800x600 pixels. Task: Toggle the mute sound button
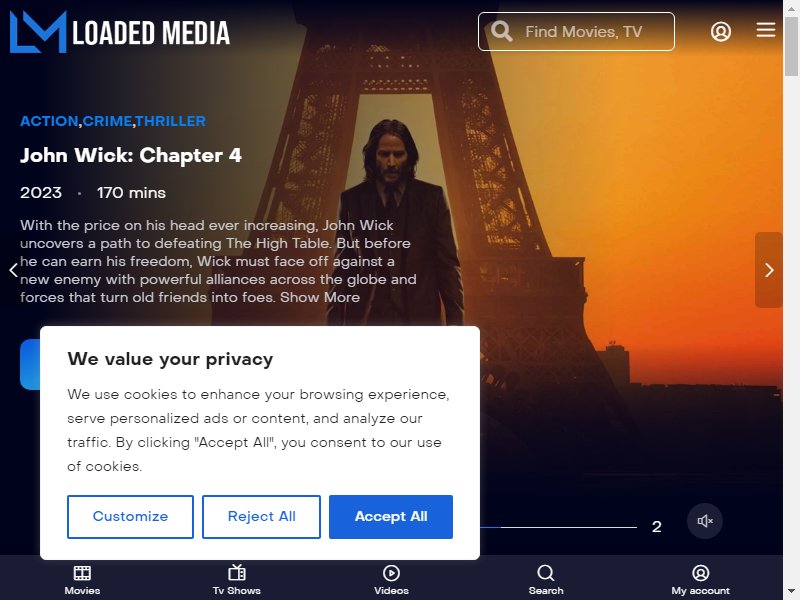tap(705, 521)
